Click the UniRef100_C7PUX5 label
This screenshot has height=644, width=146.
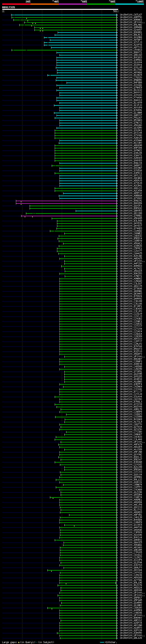coord(131,552)
